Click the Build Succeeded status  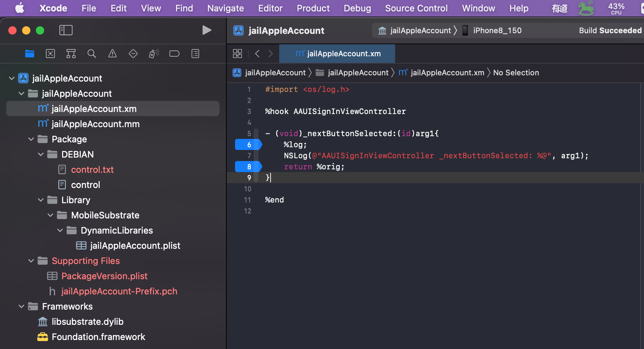click(x=610, y=30)
